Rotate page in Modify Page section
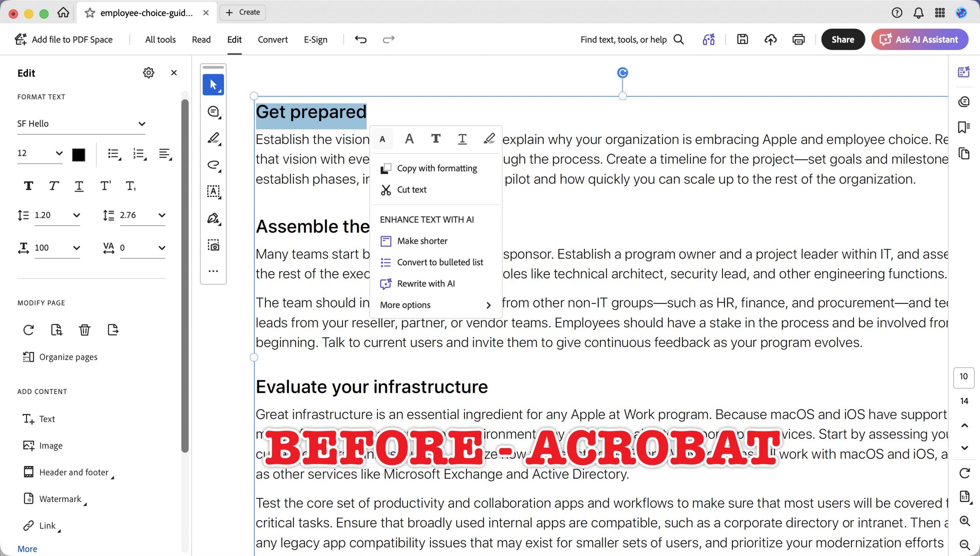Image resolution: width=980 pixels, height=556 pixels. (x=29, y=330)
